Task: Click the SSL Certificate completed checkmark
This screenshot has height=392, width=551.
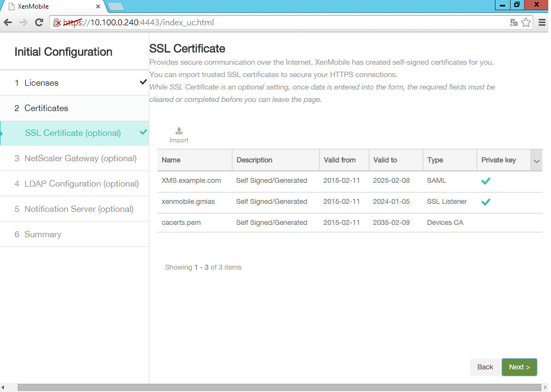Action: (x=143, y=132)
